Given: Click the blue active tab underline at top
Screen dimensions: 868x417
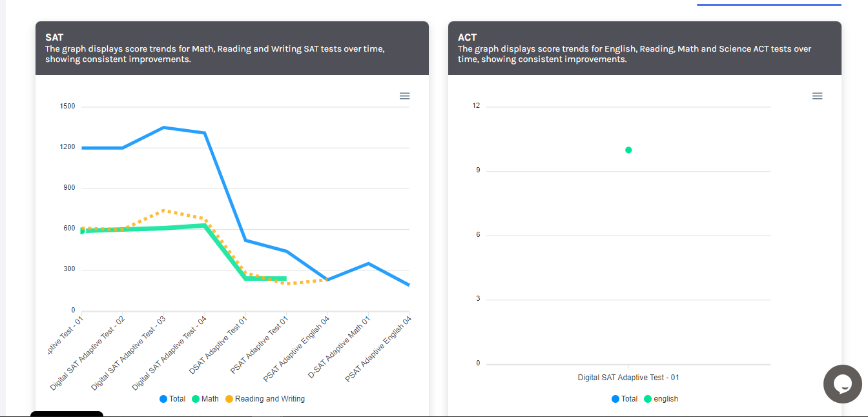Looking at the screenshot, I should click(769, 5).
